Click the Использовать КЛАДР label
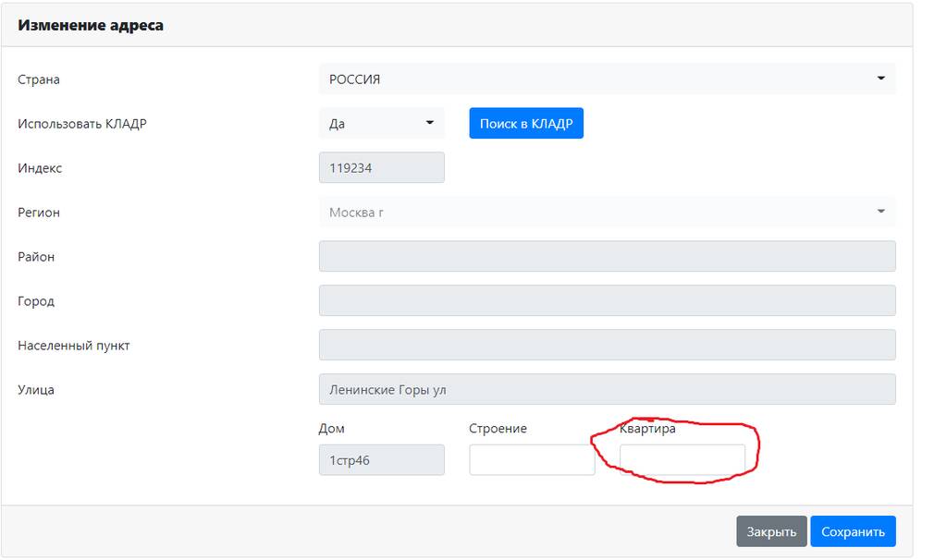 coord(82,124)
